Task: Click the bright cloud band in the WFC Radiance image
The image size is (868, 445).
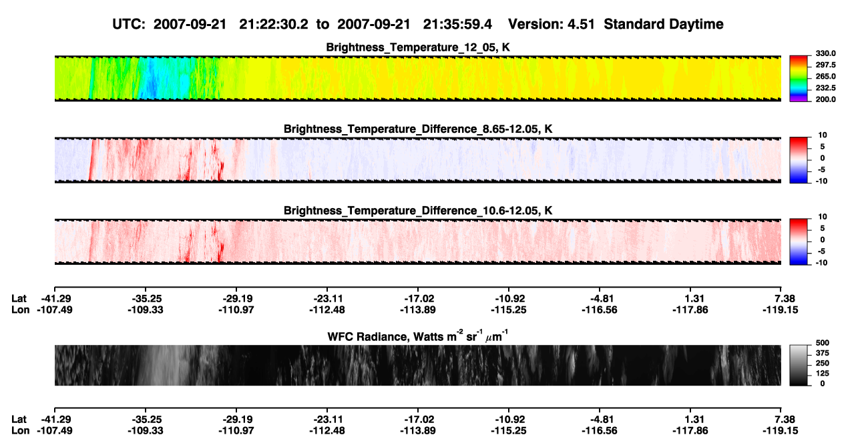Action: point(159,366)
